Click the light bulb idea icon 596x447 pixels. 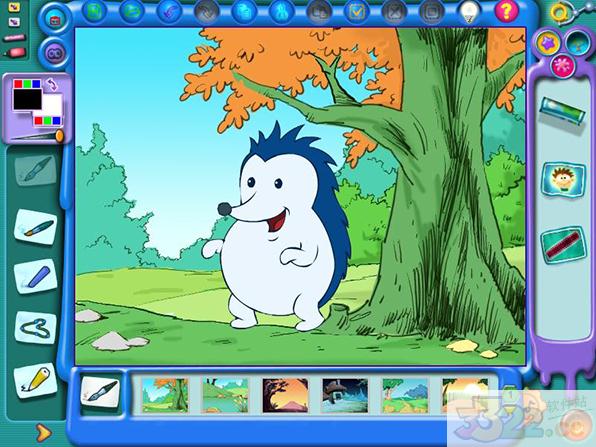[470, 11]
